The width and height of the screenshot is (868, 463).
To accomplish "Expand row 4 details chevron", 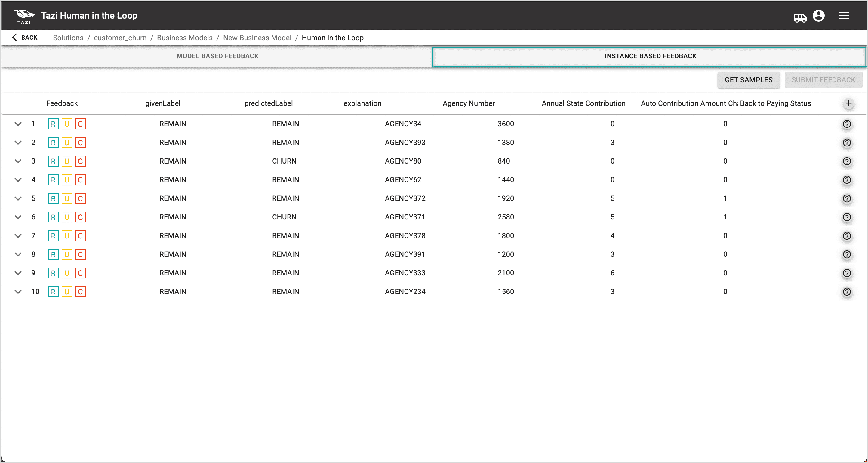I will point(18,180).
